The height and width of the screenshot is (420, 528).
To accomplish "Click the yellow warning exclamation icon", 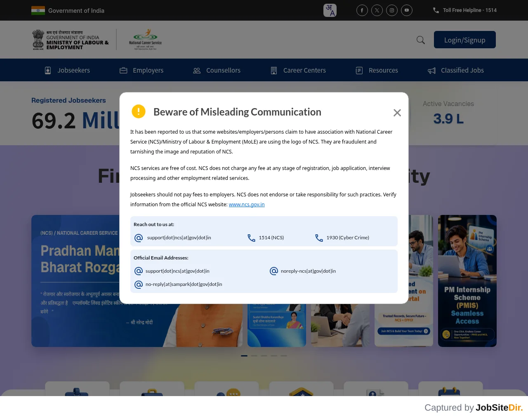I will (x=139, y=111).
